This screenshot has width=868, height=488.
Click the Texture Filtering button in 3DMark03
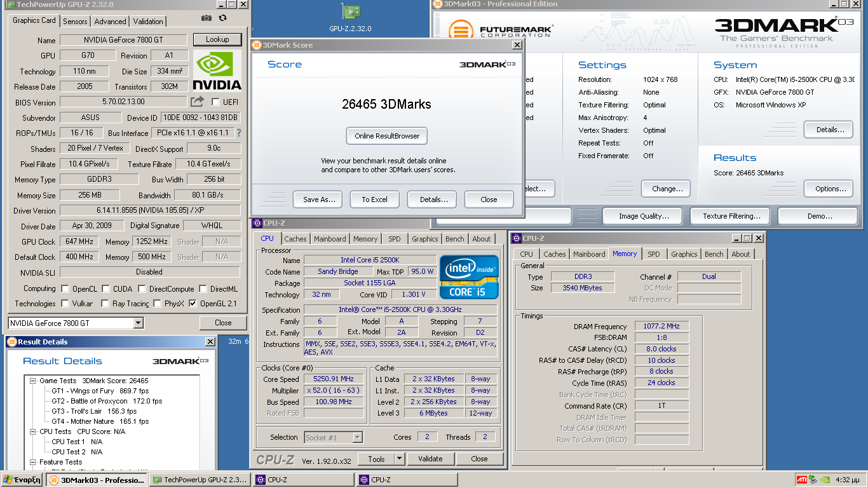tap(731, 216)
